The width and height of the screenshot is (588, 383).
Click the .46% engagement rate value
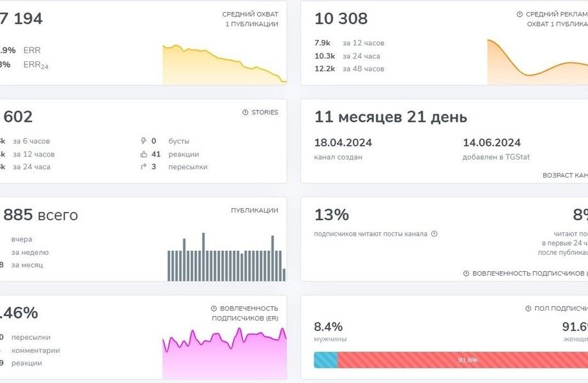point(19,313)
